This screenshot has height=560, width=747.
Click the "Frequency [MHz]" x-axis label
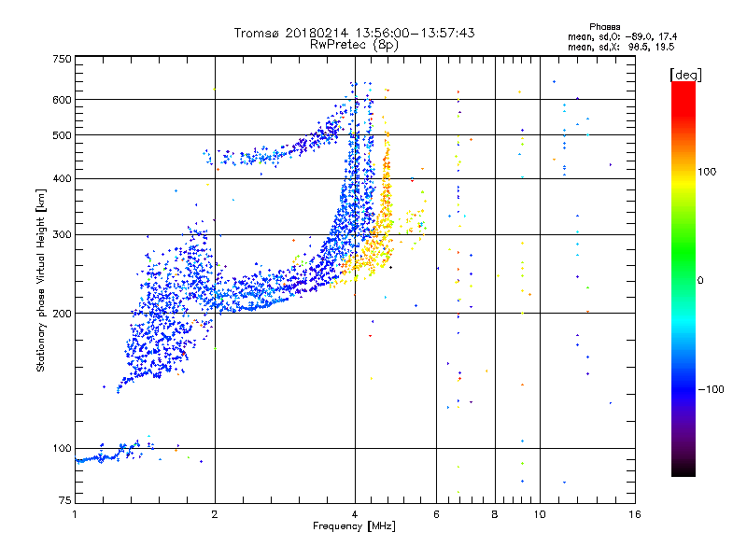[x=354, y=526]
